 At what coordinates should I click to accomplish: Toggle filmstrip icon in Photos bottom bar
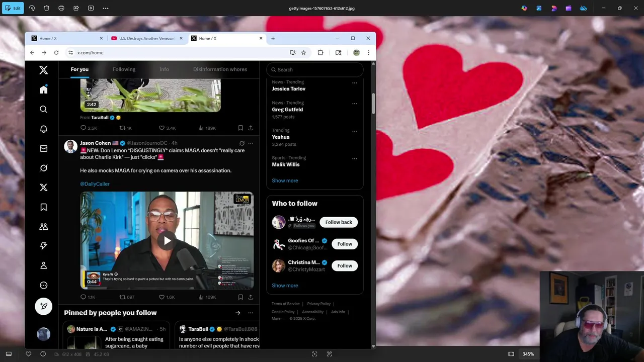(x=9, y=354)
